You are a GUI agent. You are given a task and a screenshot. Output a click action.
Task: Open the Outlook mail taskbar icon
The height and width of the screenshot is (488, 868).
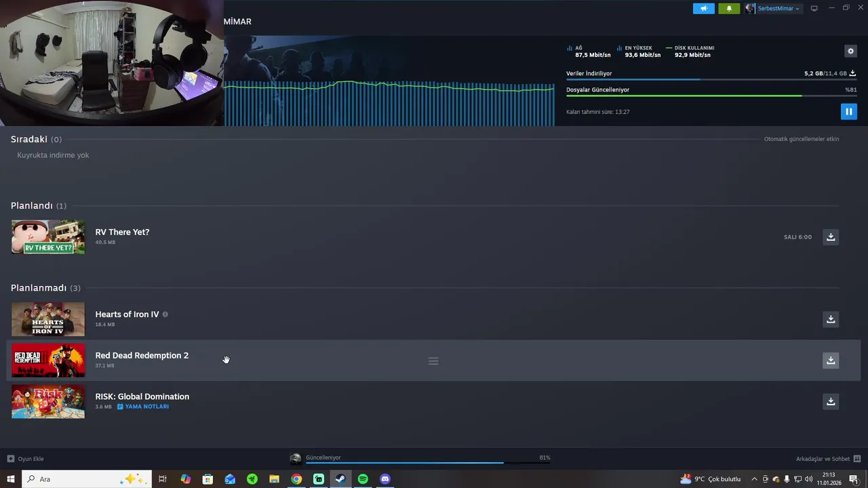pyautogui.click(x=230, y=479)
